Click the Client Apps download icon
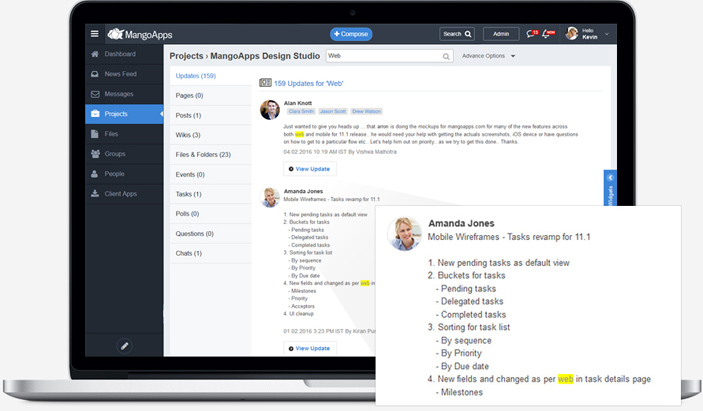This screenshot has height=411, width=703. click(95, 193)
